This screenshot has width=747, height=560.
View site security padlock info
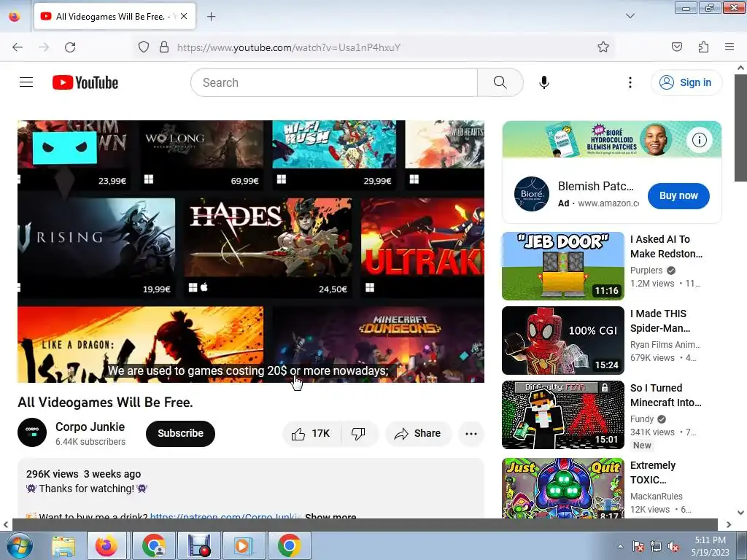tap(164, 47)
